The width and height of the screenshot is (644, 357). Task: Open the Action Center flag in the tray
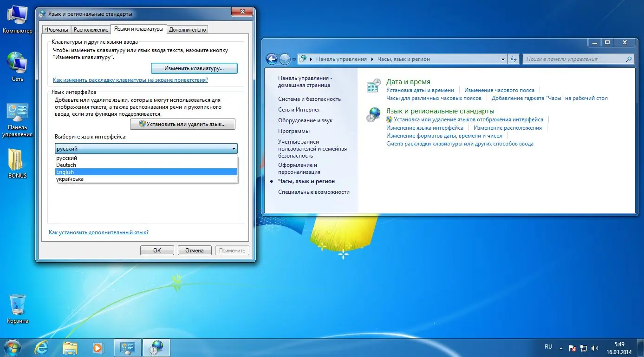[572, 348]
